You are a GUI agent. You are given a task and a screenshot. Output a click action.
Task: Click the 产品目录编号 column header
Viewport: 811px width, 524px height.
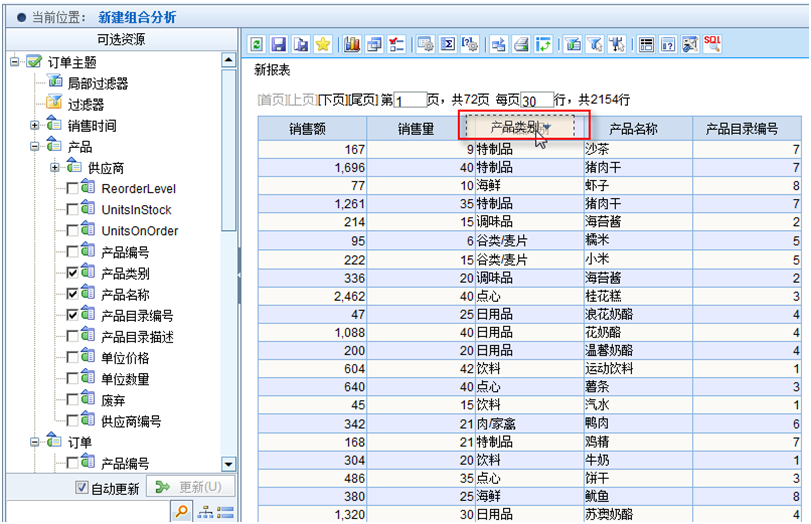click(747, 129)
